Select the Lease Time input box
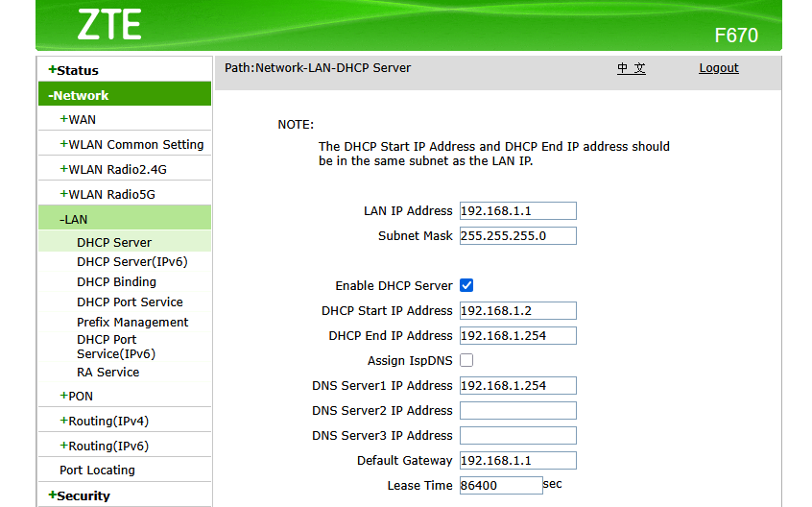Viewport: 812px width, 507px height. pos(500,485)
